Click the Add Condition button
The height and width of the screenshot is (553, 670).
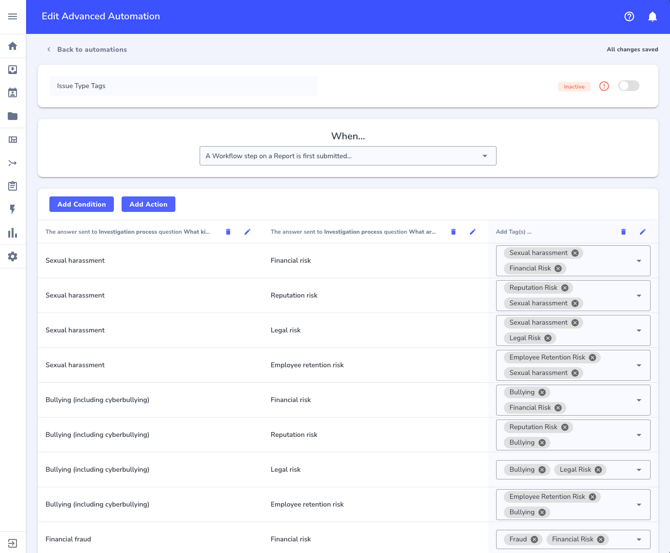pos(81,204)
